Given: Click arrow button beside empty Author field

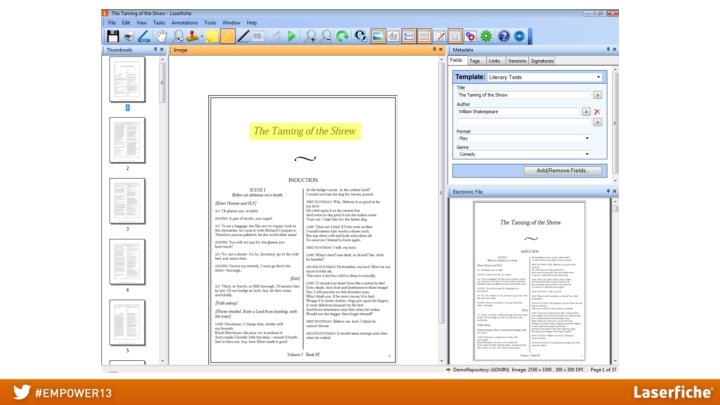Looking at the screenshot, I should (x=597, y=122).
